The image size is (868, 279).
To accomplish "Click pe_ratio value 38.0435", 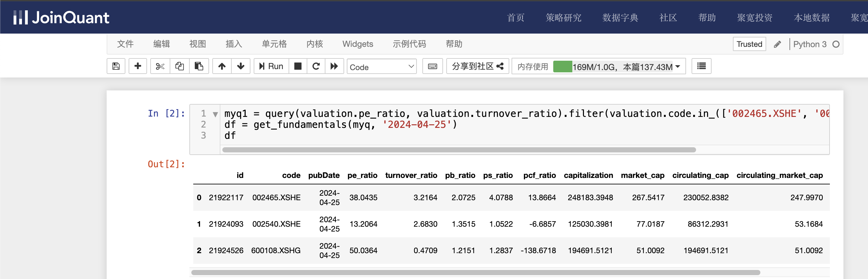I will coord(363,198).
